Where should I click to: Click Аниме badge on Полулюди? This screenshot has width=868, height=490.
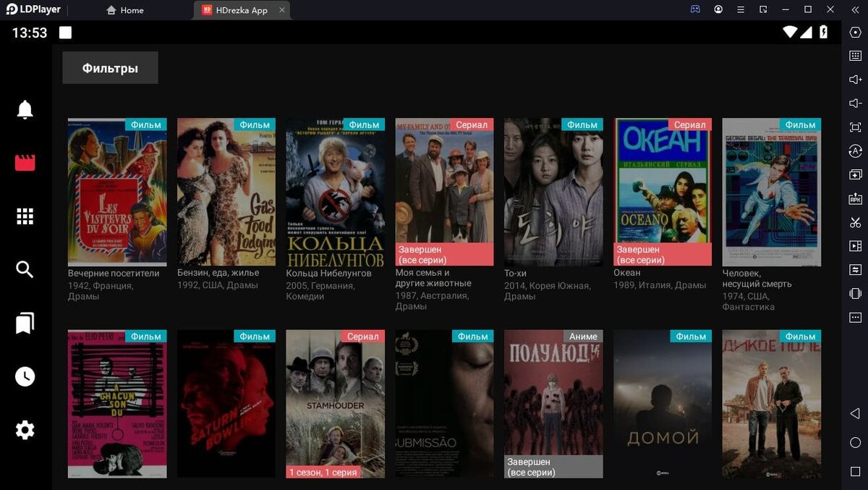point(583,337)
